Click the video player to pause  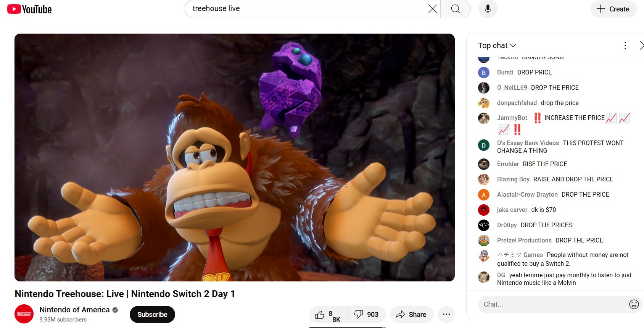point(235,157)
